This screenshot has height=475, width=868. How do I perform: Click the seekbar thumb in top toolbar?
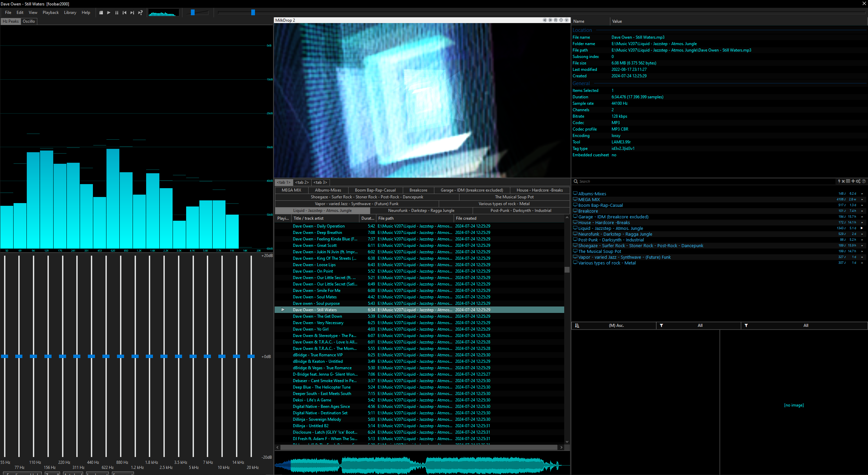(x=253, y=13)
